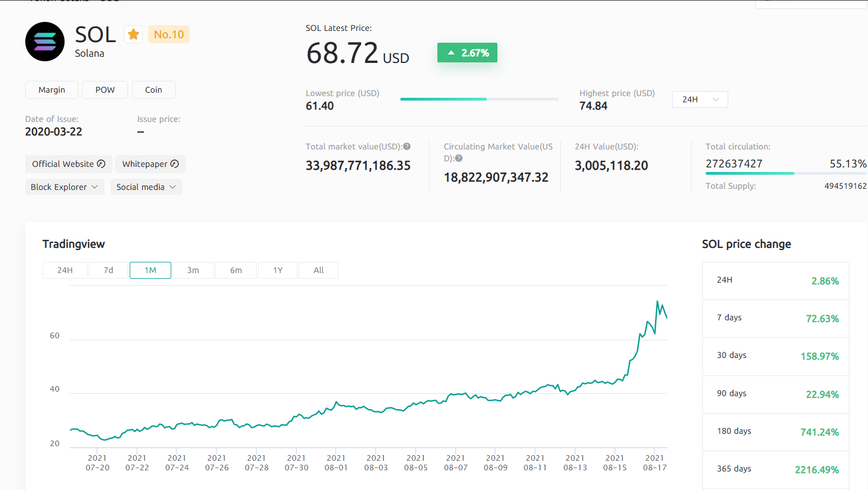
Task: Click the Tradingview heading
Action: pyautogui.click(x=74, y=244)
